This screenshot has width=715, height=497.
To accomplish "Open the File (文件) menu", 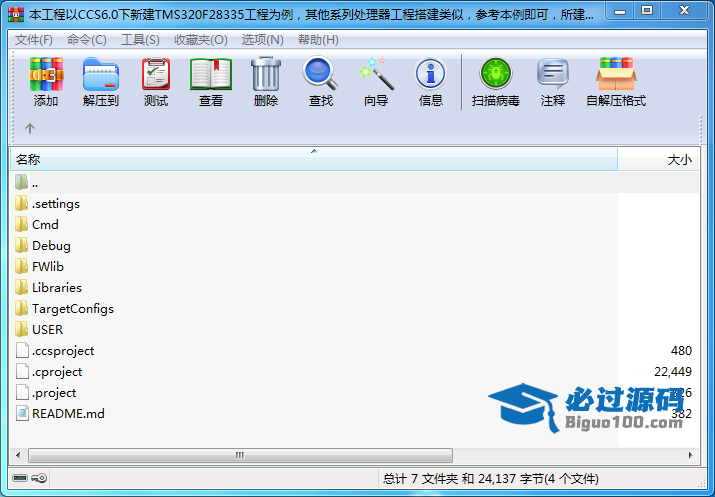I will tap(34, 40).
